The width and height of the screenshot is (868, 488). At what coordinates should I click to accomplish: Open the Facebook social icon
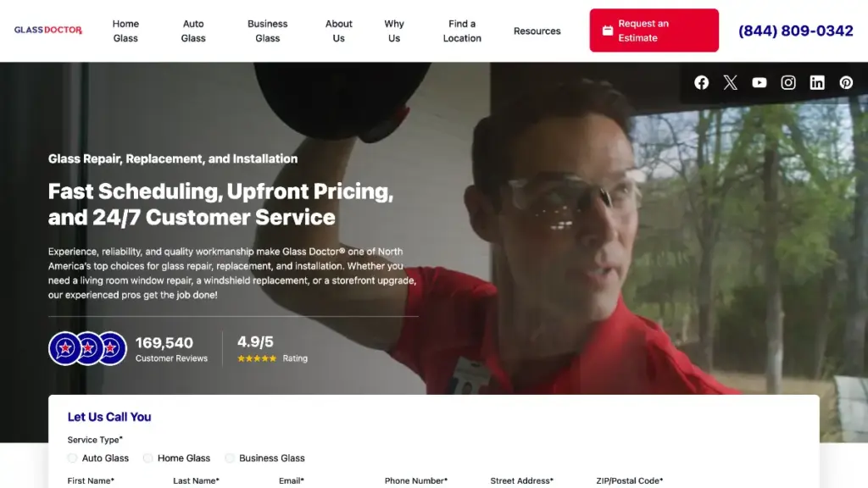[701, 82]
